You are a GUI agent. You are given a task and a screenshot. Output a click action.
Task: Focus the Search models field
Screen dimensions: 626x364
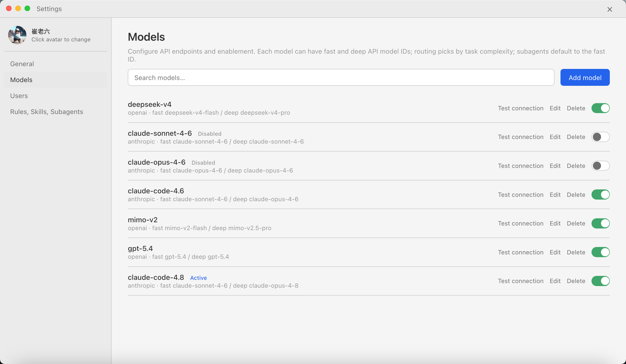(341, 77)
